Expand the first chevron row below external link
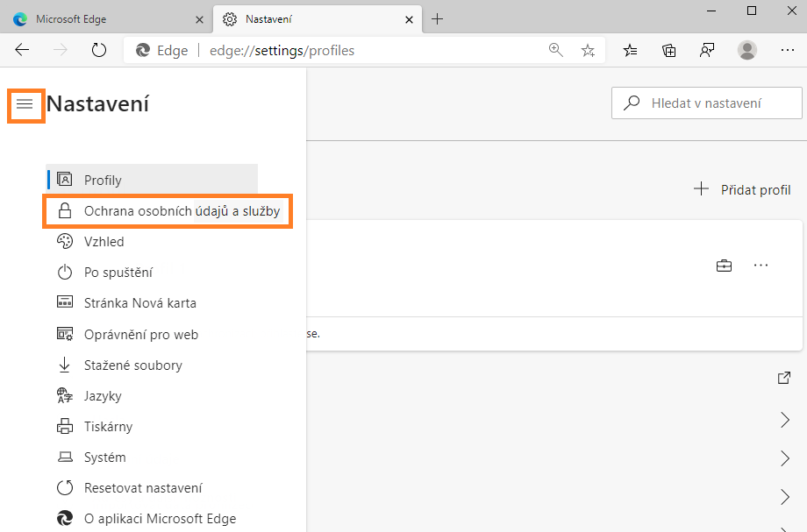Screen dimensions: 807x532 [785, 420]
